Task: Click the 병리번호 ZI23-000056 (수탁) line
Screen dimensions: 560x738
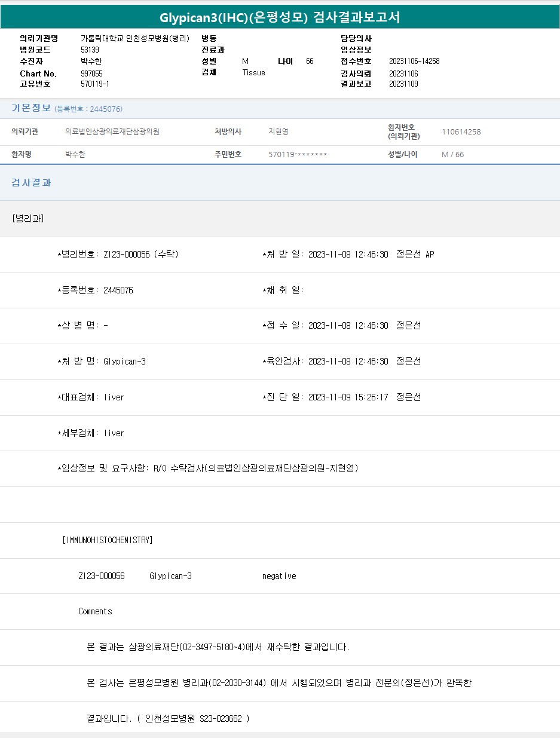Action: point(118,255)
